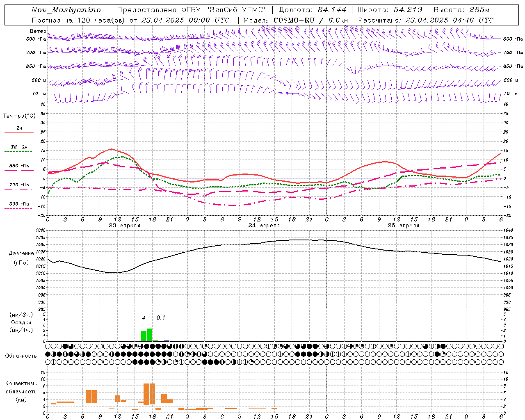Select the Td 2м dew point legend entry
The width and height of the screenshot is (525, 420).
pyautogui.click(x=19, y=147)
